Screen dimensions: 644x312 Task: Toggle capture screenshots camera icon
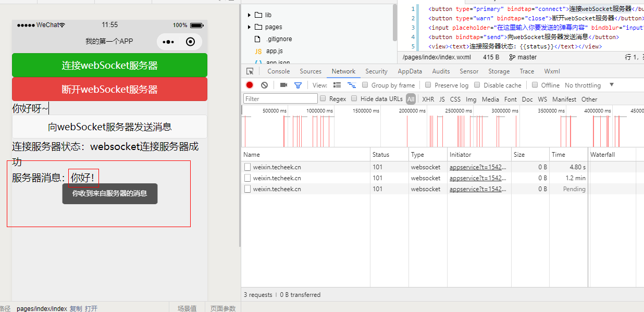[283, 85]
